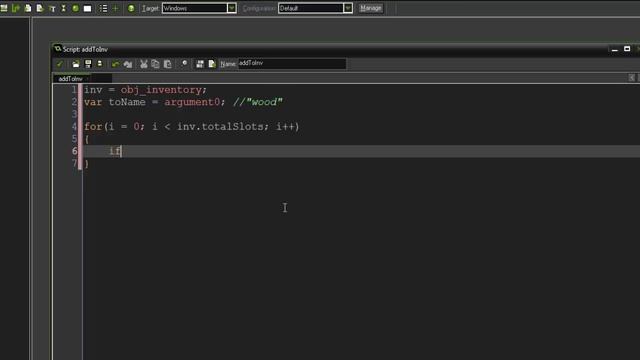Image resolution: width=640 pixels, height=360 pixels.
Task: Click the green round icon left of Target
Action: (x=131, y=8)
